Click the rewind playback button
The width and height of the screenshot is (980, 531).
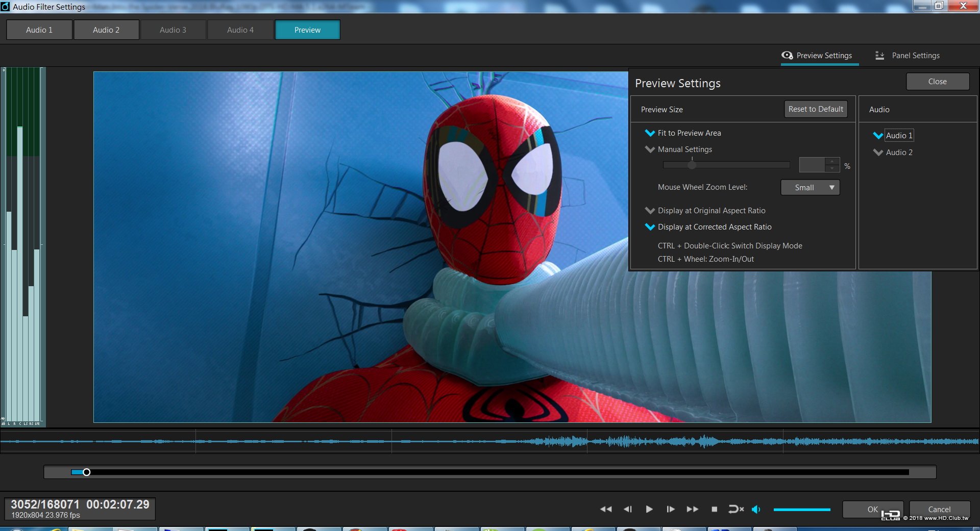tap(605, 509)
